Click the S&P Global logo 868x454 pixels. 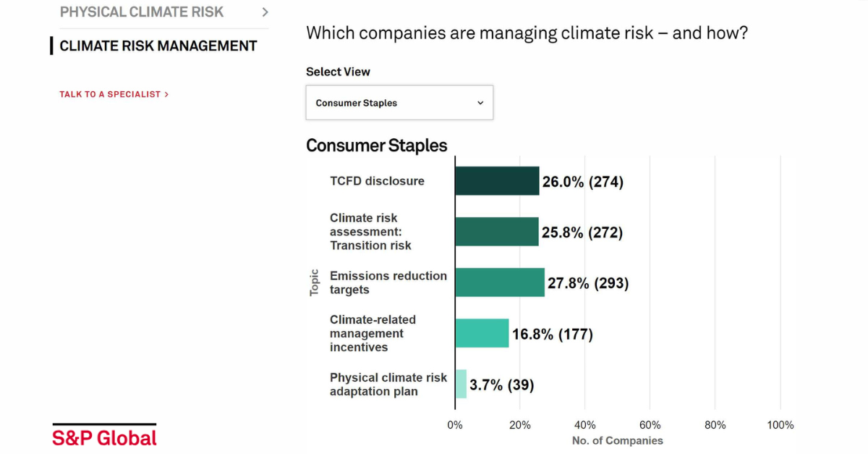tap(104, 435)
